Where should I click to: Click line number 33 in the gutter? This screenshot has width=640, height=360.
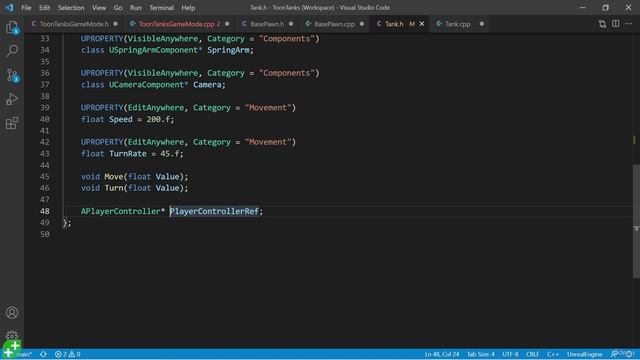tap(45, 38)
